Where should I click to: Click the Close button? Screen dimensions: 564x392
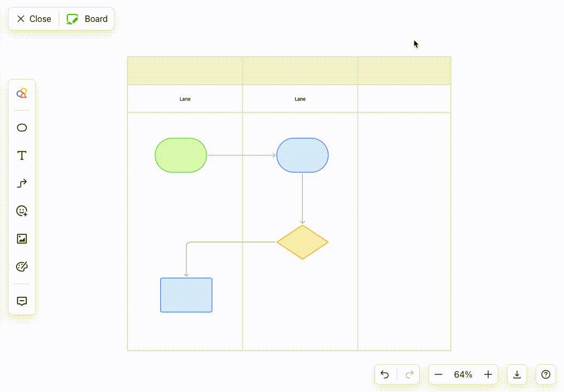coord(33,18)
